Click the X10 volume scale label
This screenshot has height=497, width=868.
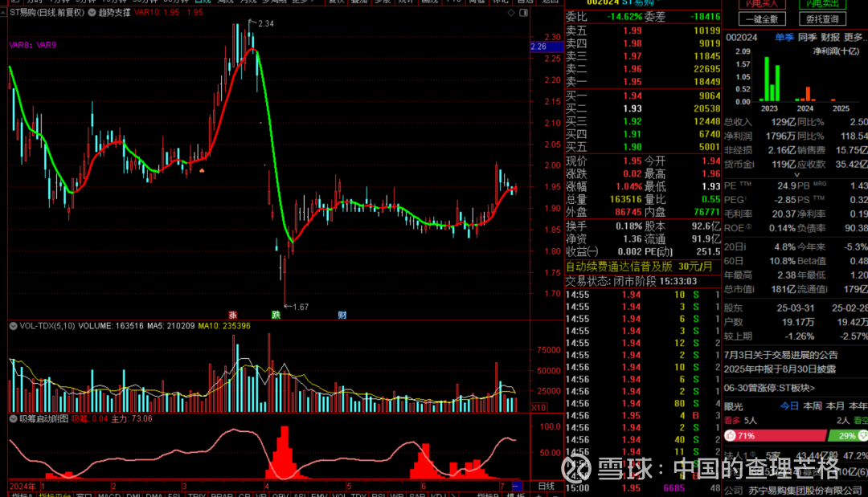[x=539, y=407]
